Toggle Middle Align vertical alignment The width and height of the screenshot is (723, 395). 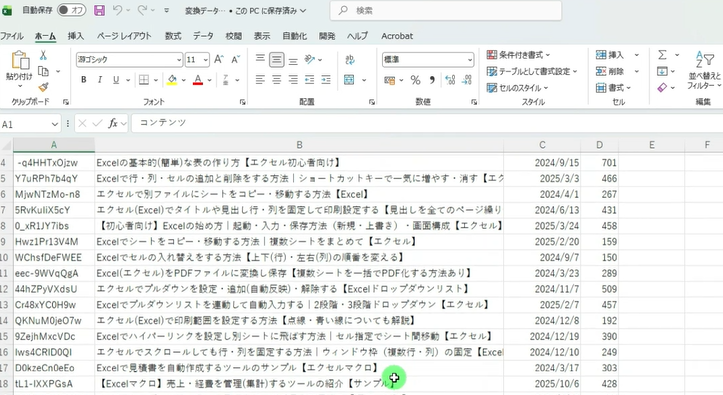[x=277, y=59]
